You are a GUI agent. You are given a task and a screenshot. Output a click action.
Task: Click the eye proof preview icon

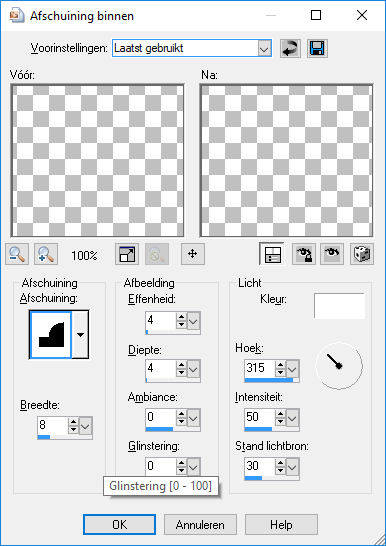[x=332, y=254]
